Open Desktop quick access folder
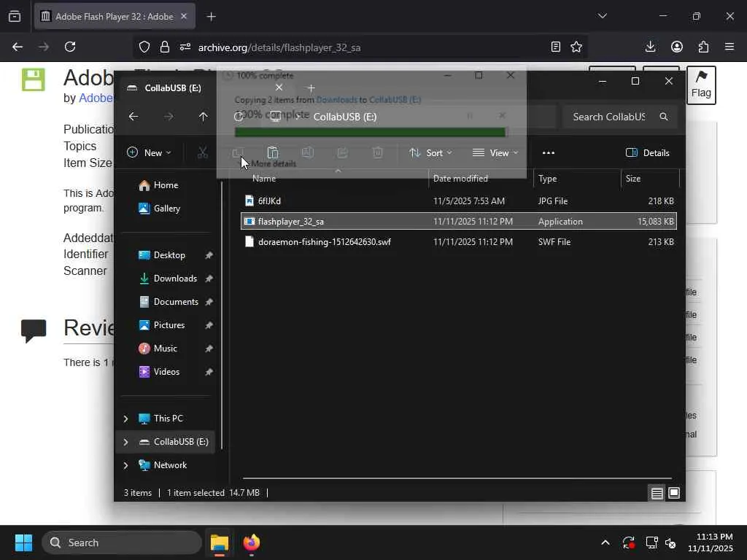The height and width of the screenshot is (560, 747). (x=161, y=255)
